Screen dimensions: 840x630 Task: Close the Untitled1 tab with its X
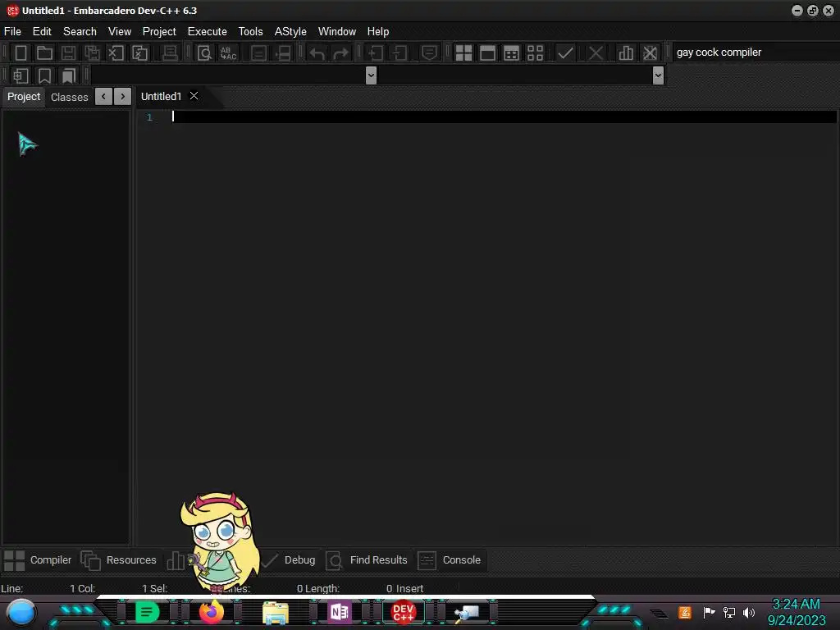tap(194, 96)
